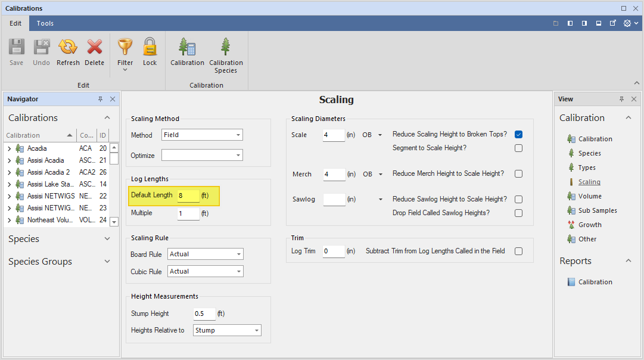The image size is (644, 360).
Task: Open the Sawlog bark dropdown arrow
Action: pyautogui.click(x=380, y=199)
